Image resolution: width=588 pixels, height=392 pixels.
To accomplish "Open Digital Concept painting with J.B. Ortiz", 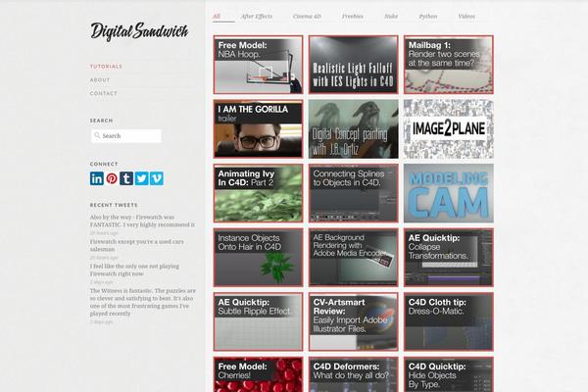I will pos(353,128).
